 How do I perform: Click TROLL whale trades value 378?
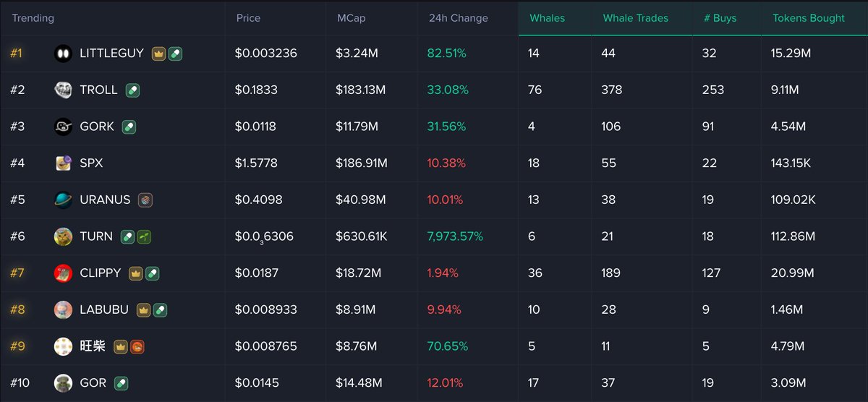(612, 90)
